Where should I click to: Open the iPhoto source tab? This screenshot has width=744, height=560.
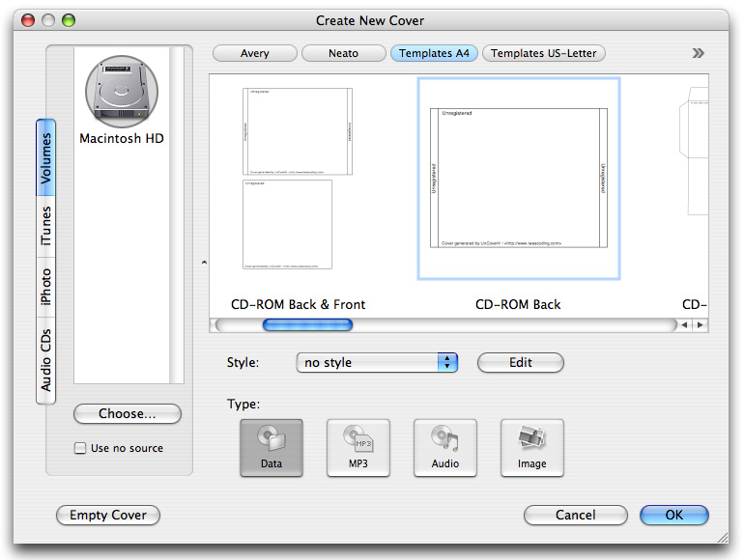45,288
